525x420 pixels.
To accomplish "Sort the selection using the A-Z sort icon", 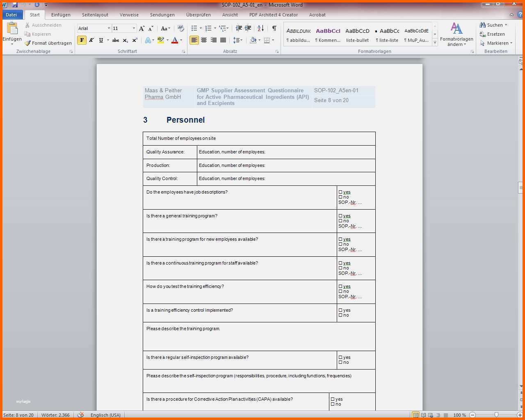I will 260,28.
